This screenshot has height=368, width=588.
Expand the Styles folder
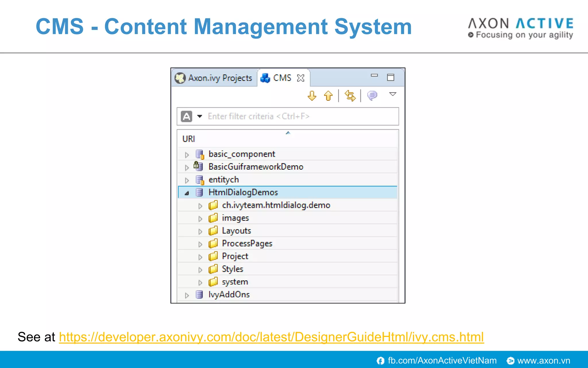click(x=200, y=270)
